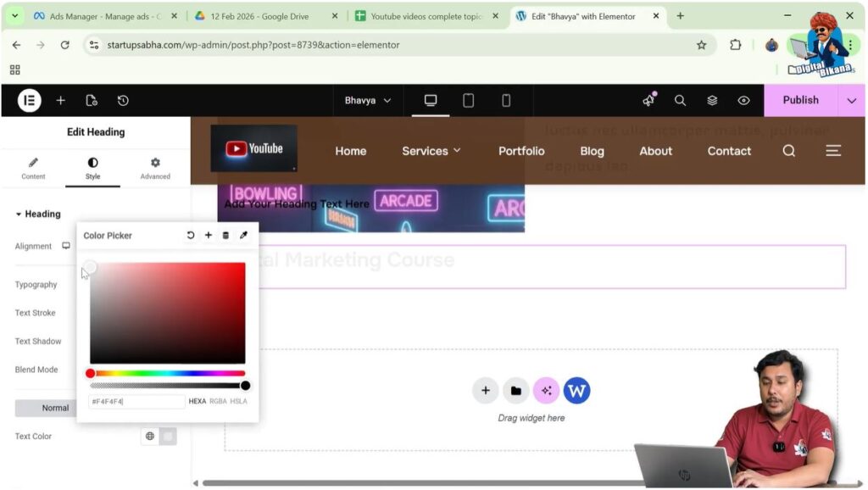Image resolution: width=868 pixels, height=490 pixels.
Task: Clear color with trash icon
Action: click(225, 236)
